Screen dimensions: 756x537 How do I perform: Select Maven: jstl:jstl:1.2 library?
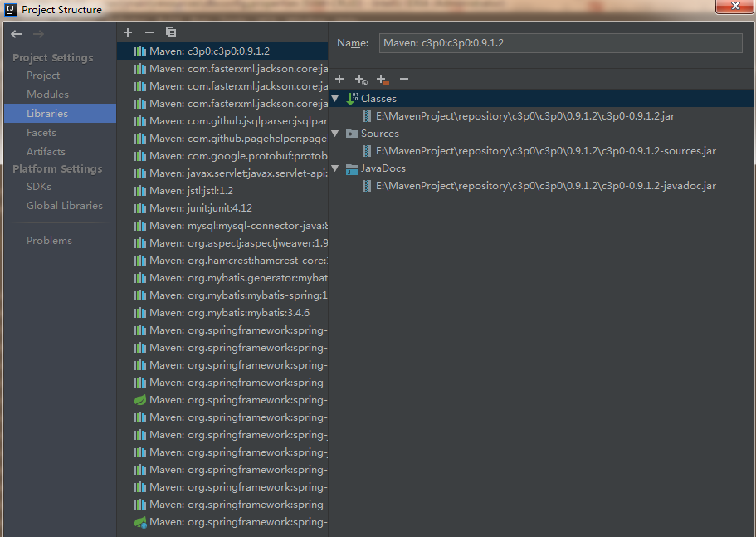click(222, 191)
